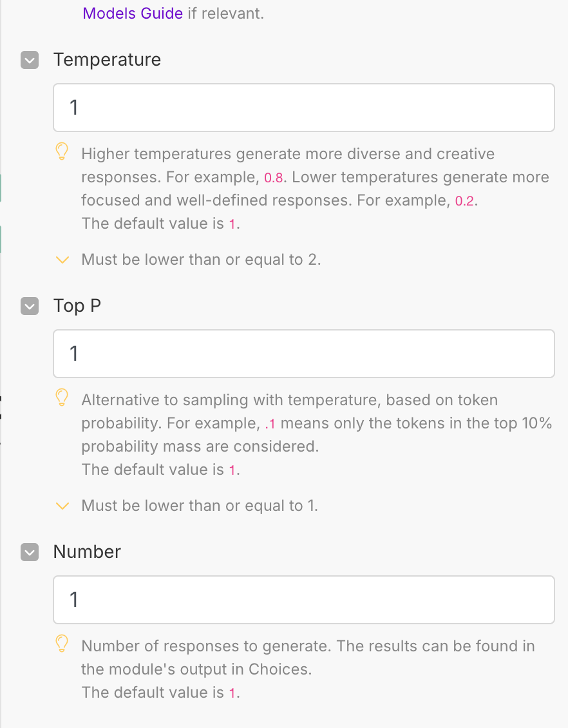
Task: Click the Number field label
Action: click(x=87, y=552)
